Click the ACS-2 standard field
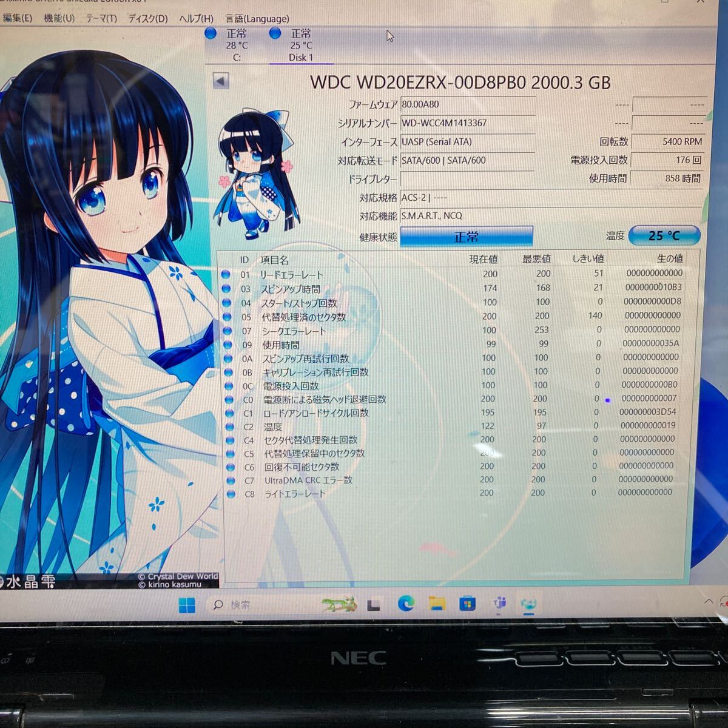This screenshot has height=728, width=728. click(551, 198)
